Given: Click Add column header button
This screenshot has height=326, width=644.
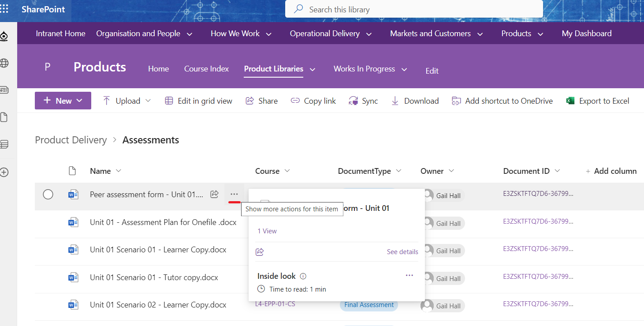Looking at the screenshot, I should click(x=611, y=171).
